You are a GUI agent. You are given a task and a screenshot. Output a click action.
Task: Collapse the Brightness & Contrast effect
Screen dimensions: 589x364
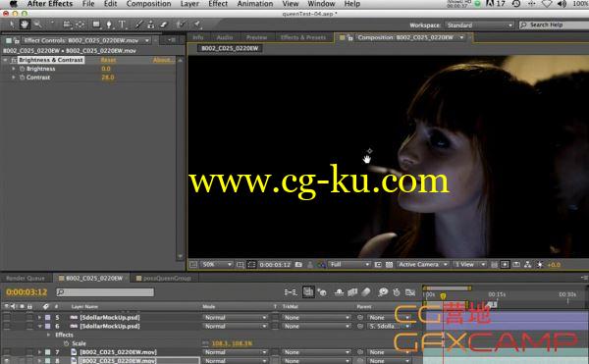[5, 60]
